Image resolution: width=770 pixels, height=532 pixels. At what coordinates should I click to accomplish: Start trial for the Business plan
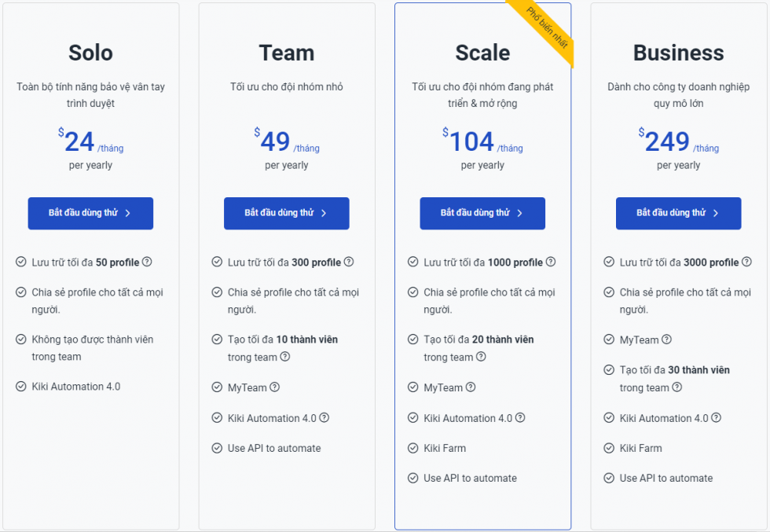tap(678, 213)
